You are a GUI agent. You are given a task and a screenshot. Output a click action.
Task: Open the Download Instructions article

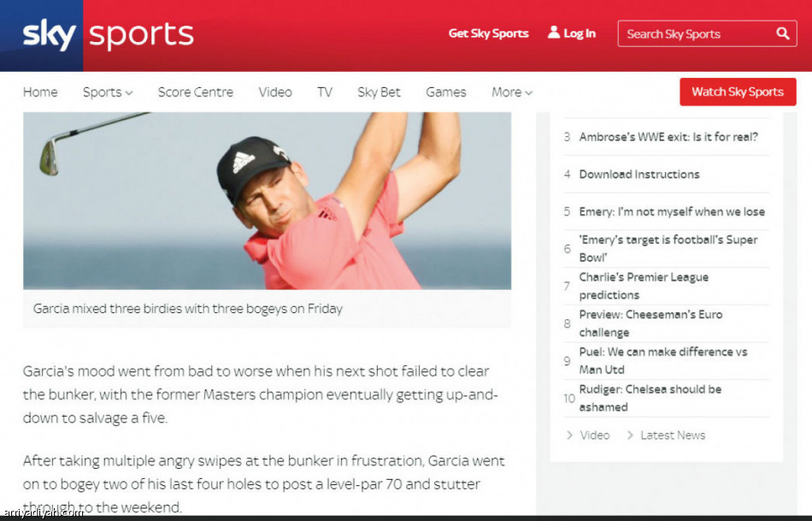click(639, 175)
